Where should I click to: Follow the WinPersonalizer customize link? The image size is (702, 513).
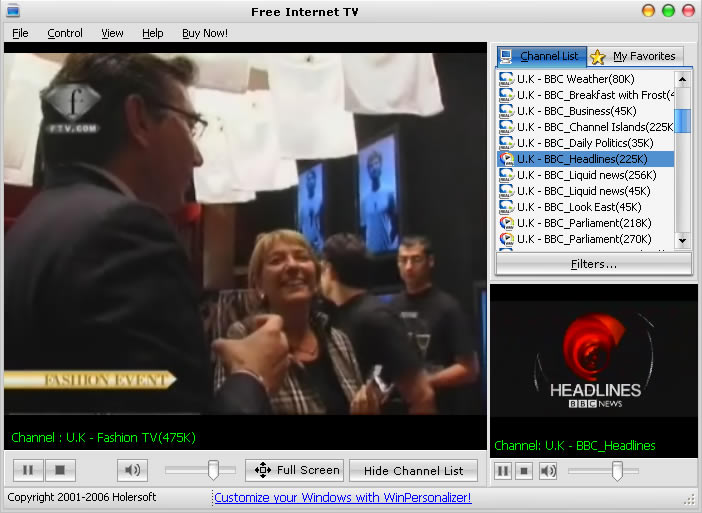coord(342,497)
